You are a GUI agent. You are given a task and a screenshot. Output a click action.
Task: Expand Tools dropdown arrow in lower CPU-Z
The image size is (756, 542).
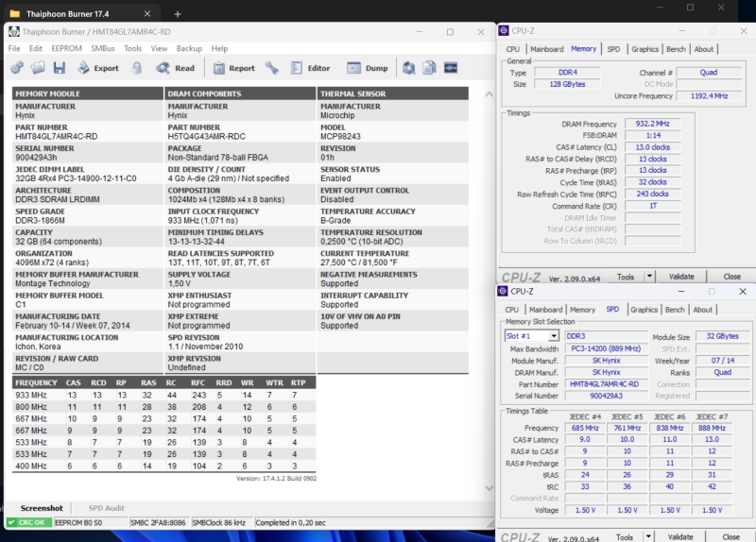[x=648, y=536]
